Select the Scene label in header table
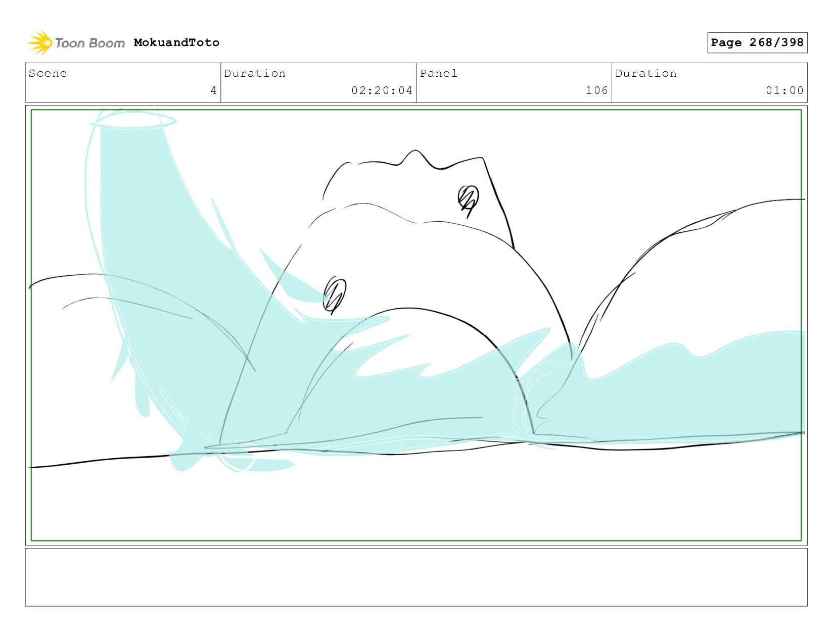The width and height of the screenshot is (834, 644). tap(48, 73)
